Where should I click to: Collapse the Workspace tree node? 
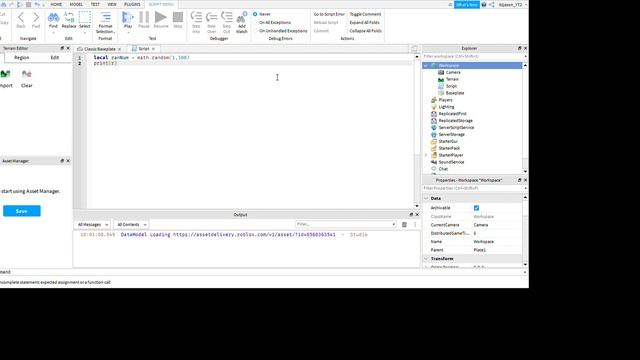[426, 65]
